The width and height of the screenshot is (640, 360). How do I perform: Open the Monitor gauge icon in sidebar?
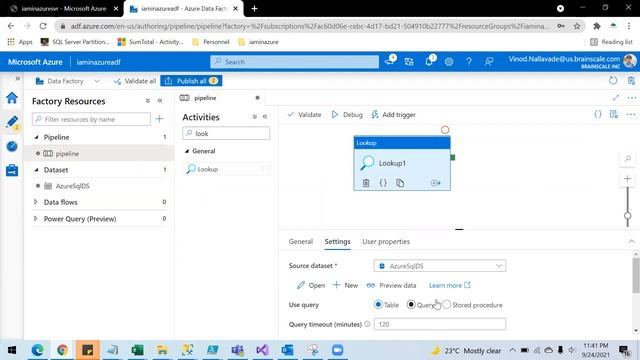[x=12, y=146]
